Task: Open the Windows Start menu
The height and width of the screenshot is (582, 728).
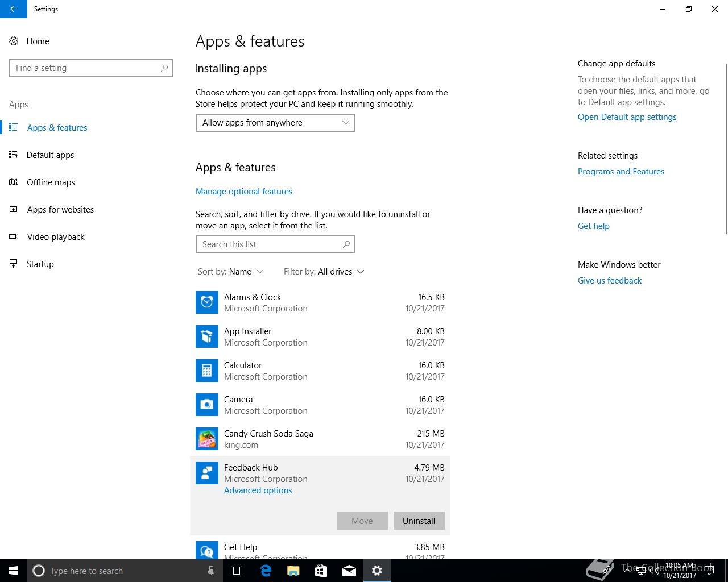Action: (x=14, y=571)
